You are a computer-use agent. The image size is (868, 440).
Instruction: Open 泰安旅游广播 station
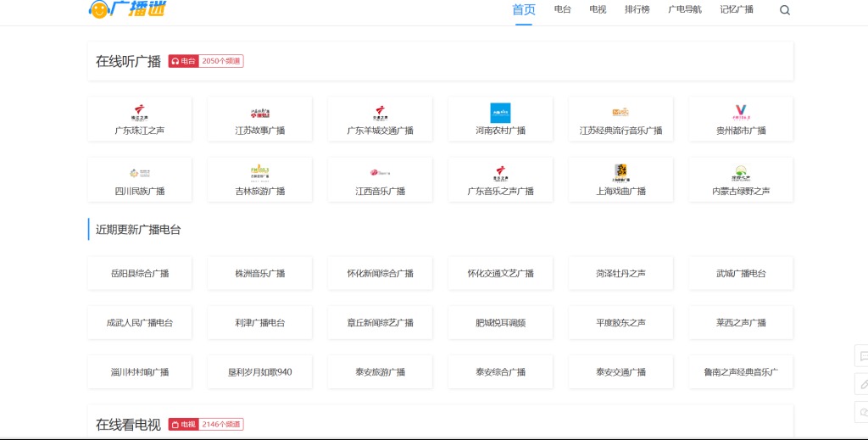pyautogui.click(x=380, y=371)
